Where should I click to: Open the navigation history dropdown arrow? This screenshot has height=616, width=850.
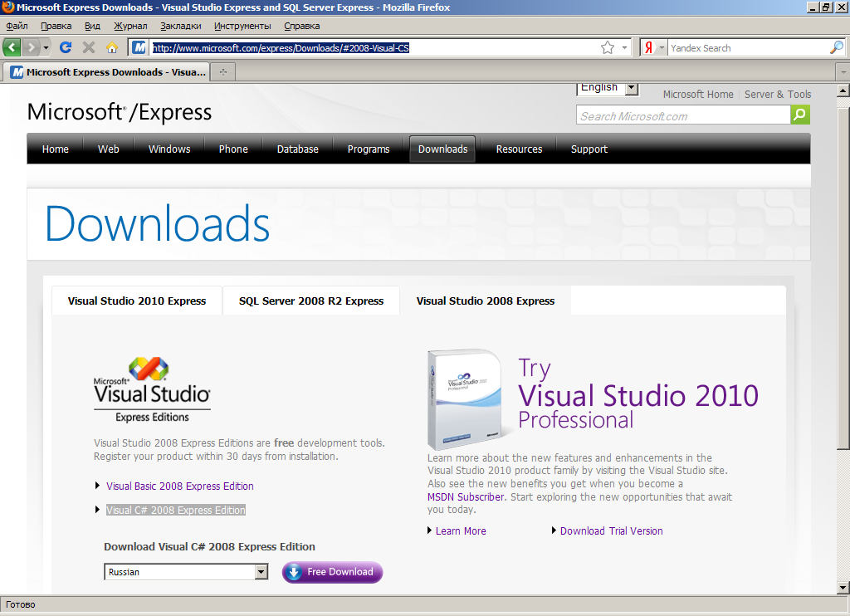(46, 47)
